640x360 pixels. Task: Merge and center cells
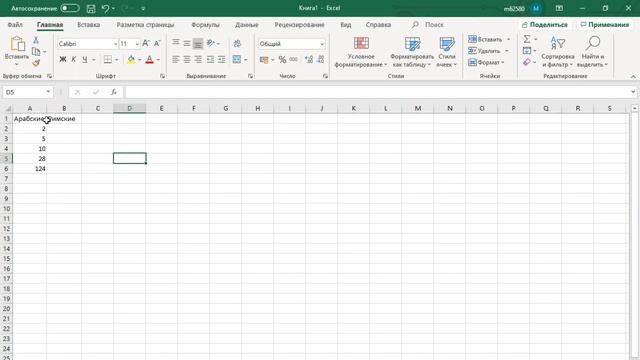[x=237, y=60]
